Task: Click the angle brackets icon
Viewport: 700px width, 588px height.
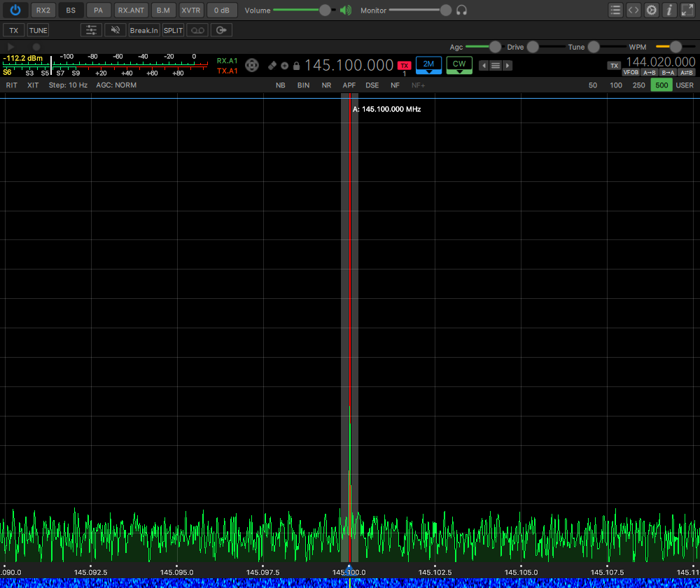Action: pos(633,10)
